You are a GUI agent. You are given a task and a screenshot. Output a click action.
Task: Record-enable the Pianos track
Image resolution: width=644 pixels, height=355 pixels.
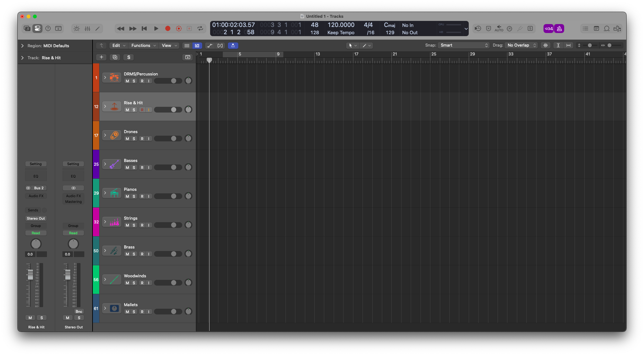coord(142,197)
